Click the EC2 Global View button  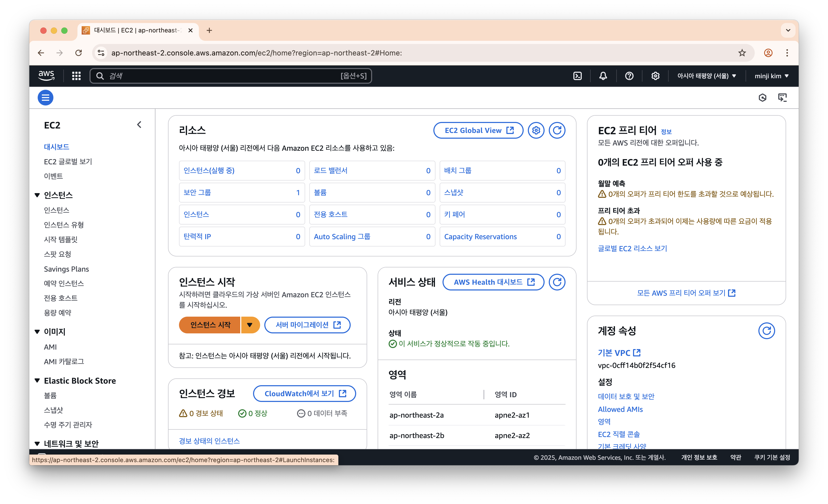(x=478, y=130)
